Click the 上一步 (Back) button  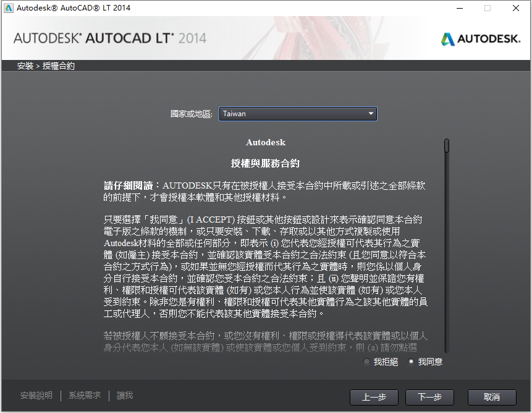[374, 397]
